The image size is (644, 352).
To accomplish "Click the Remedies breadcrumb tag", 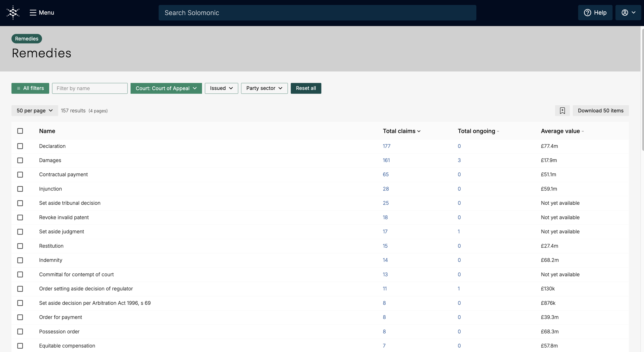I will [x=27, y=39].
